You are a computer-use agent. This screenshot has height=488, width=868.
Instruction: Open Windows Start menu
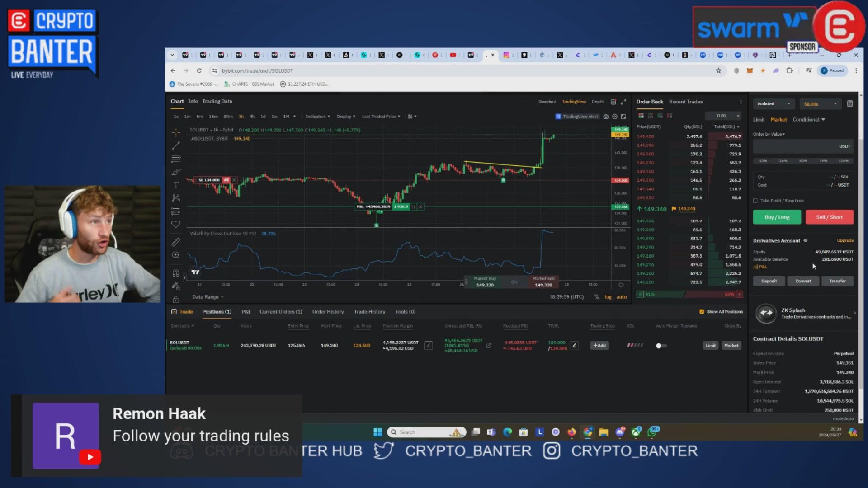[x=377, y=432]
